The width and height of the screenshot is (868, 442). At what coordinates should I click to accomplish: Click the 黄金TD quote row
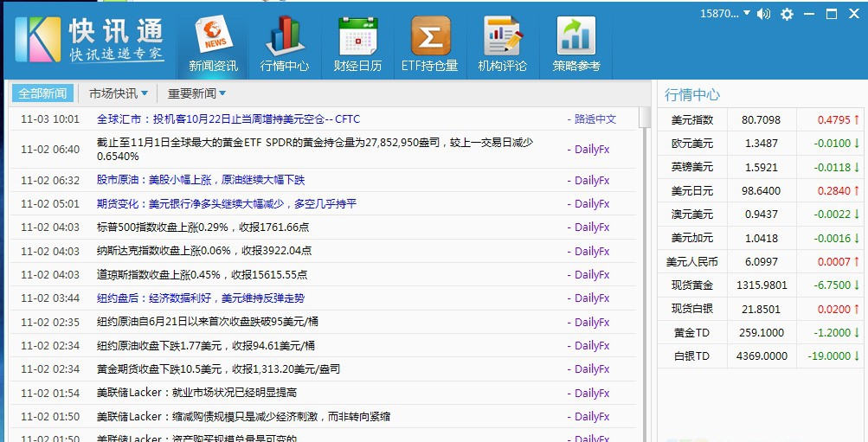pos(761,332)
